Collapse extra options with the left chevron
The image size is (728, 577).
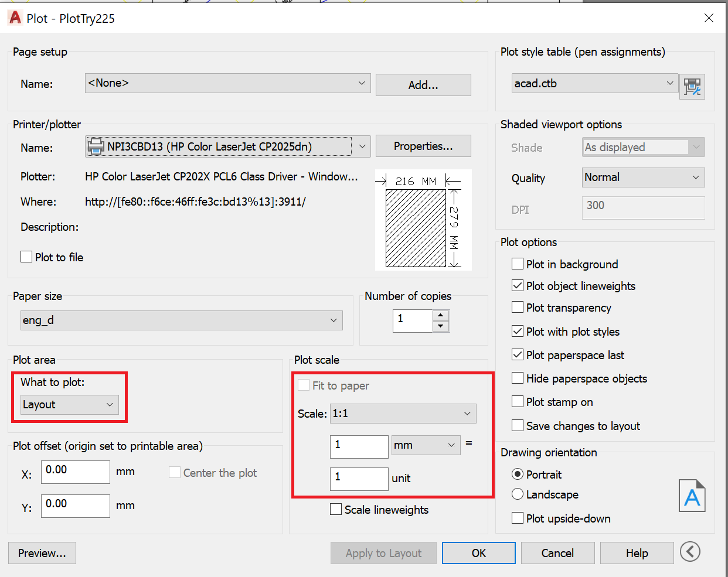click(690, 551)
